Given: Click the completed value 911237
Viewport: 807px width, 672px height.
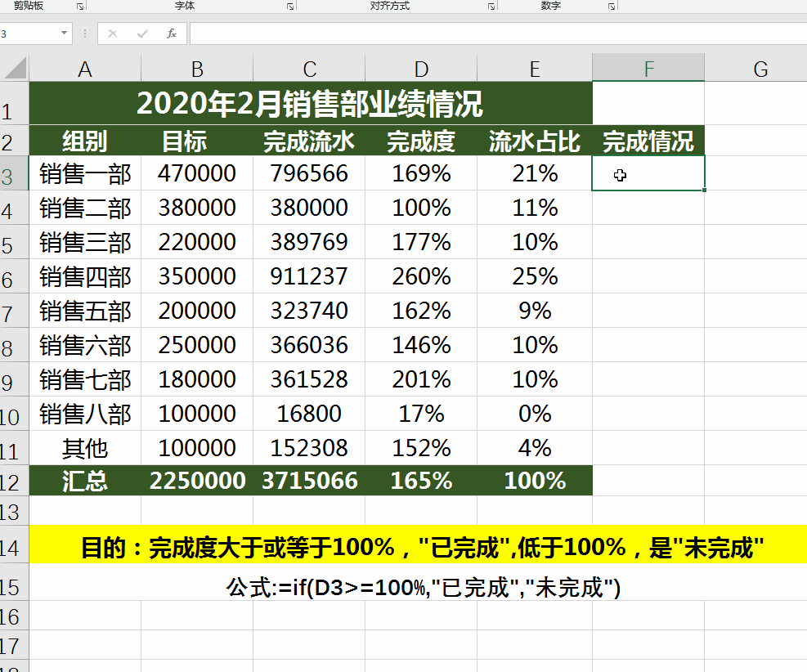Looking at the screenshot, I should click(x=309, y=276).
